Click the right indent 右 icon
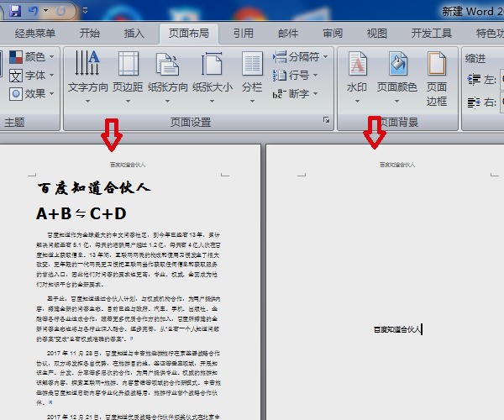This screenshot has height=420, width=504. pos(474,102)
